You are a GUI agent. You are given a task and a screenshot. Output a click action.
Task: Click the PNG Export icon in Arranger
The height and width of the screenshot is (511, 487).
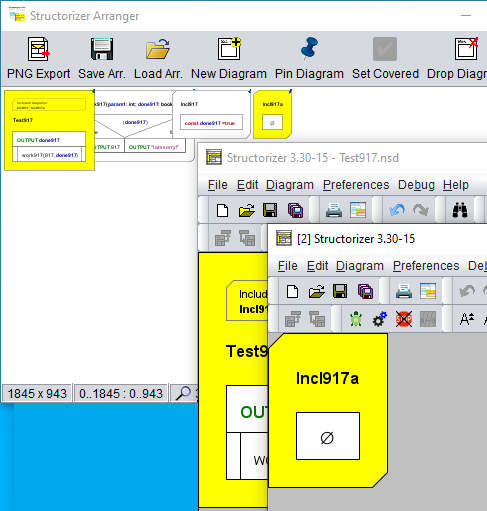coord(38,49)
